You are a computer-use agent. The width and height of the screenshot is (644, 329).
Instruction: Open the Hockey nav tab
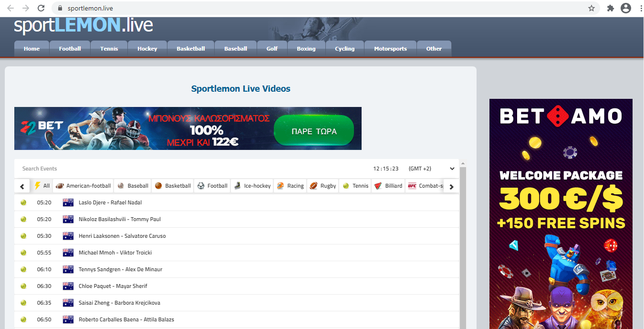pyautogui.click(x=147, y=49)
